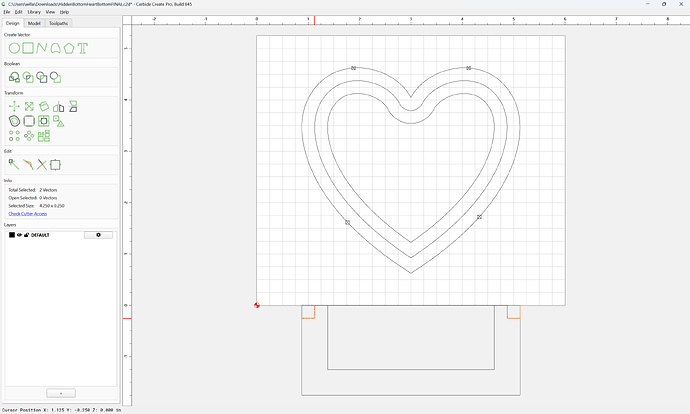
Task: Open the File menu
Action: click(x=7, y=12)
